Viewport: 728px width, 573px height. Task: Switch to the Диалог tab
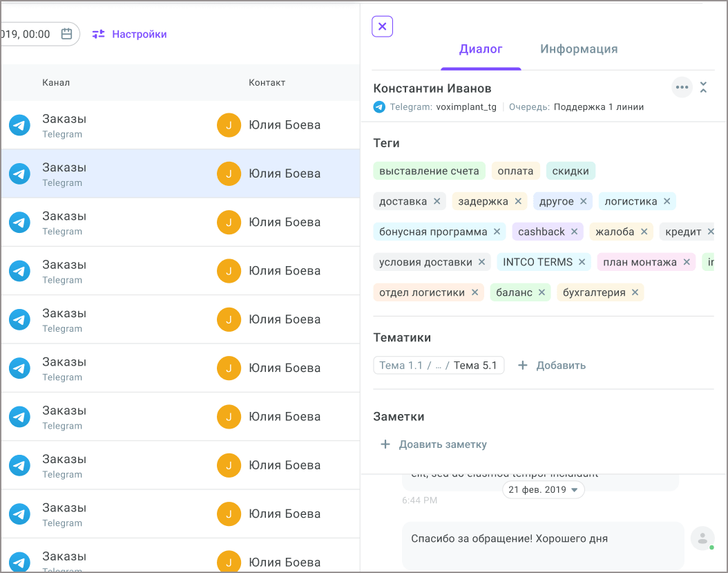tap(481, 49)
